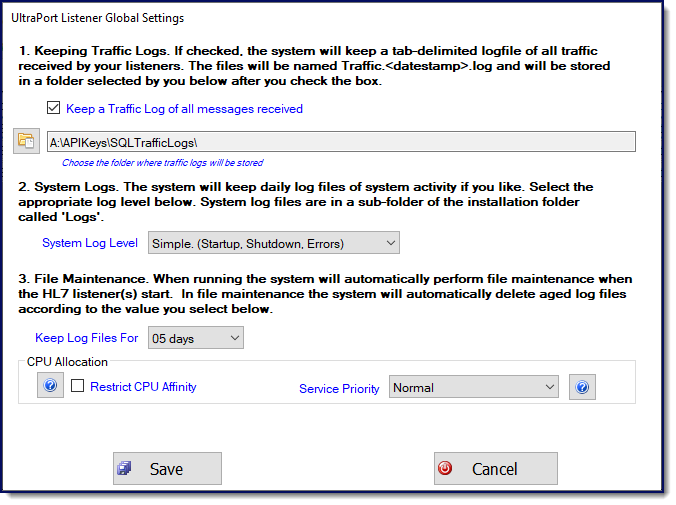The width and height of the screenshot is (676, 505).
Task: Click the Cancel button
Action: [496, 468]
